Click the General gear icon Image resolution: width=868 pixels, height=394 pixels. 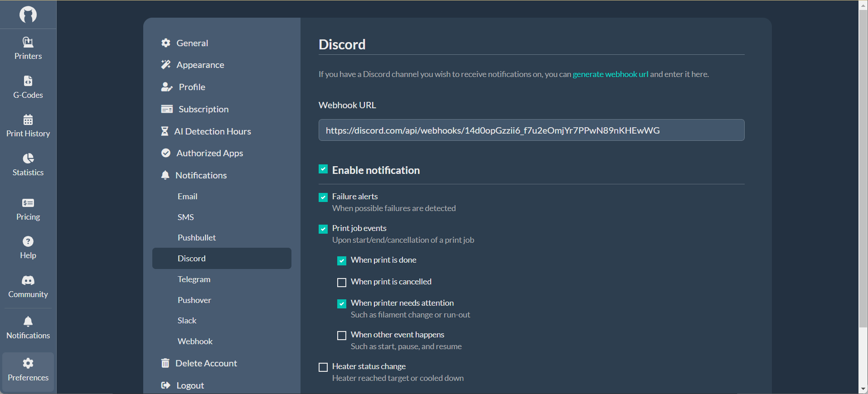[x=166, y=43]
